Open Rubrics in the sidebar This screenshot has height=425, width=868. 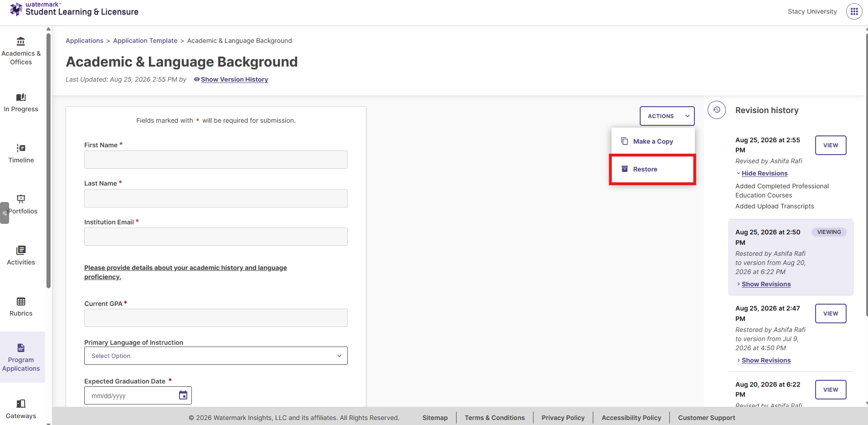pyautogui.click(x=21, y=307)
